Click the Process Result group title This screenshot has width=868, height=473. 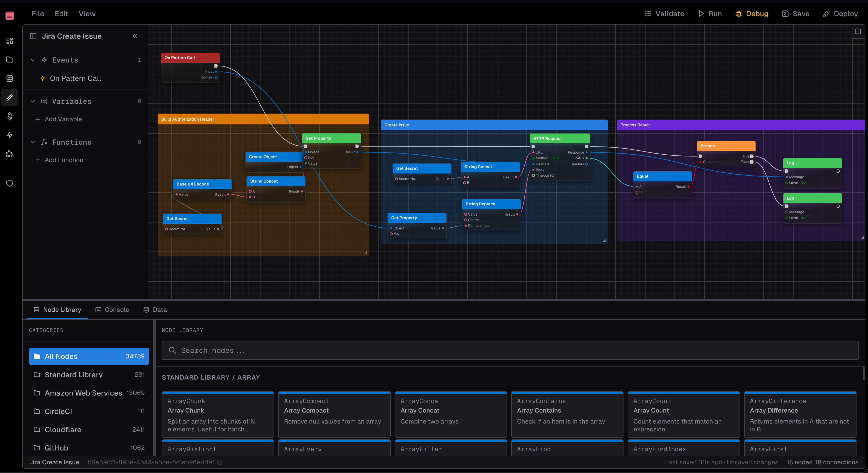click(x=635, y=125)
